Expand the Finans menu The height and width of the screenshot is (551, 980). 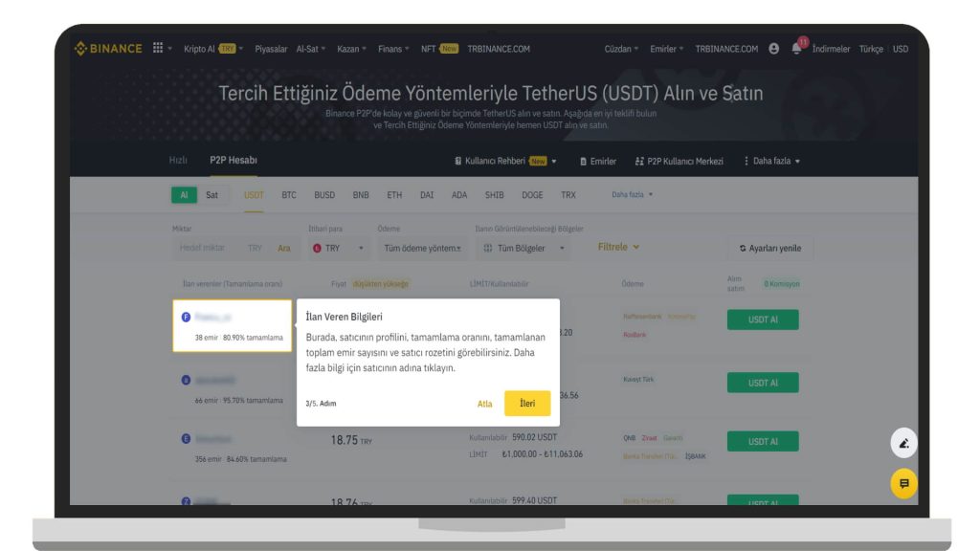393,49
